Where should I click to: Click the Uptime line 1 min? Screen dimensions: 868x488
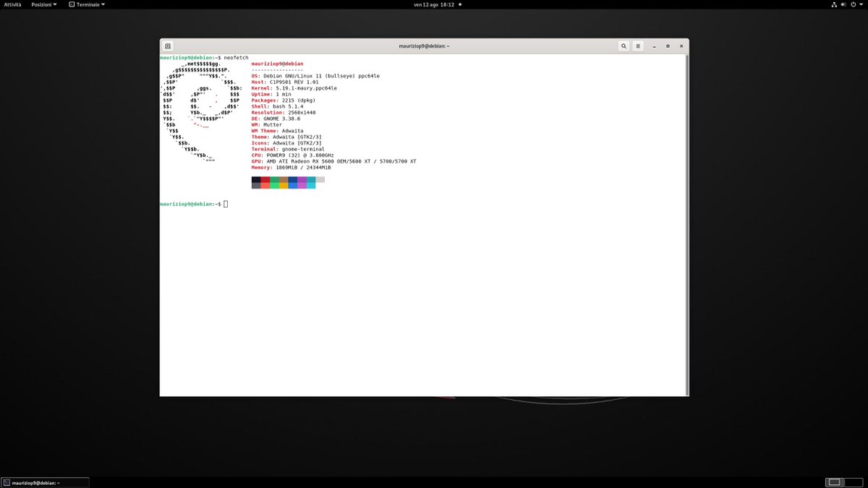271,94
